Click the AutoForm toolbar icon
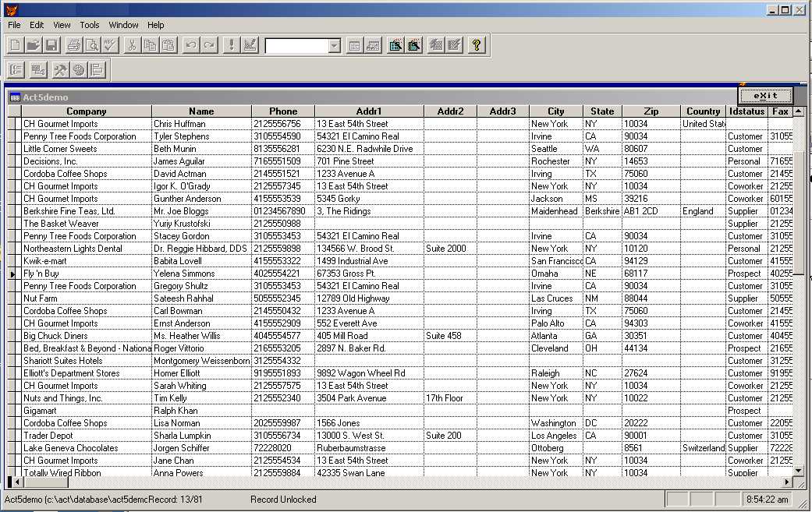This screenshot has width=812, height=512. tap(436, 45)
